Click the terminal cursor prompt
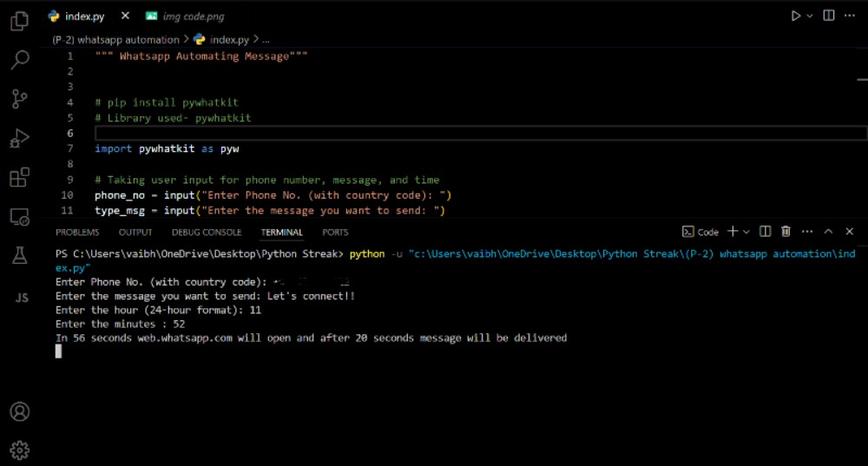Image resolution: width=868 pixels, height=466 pixels. click(x=59, y=351)
